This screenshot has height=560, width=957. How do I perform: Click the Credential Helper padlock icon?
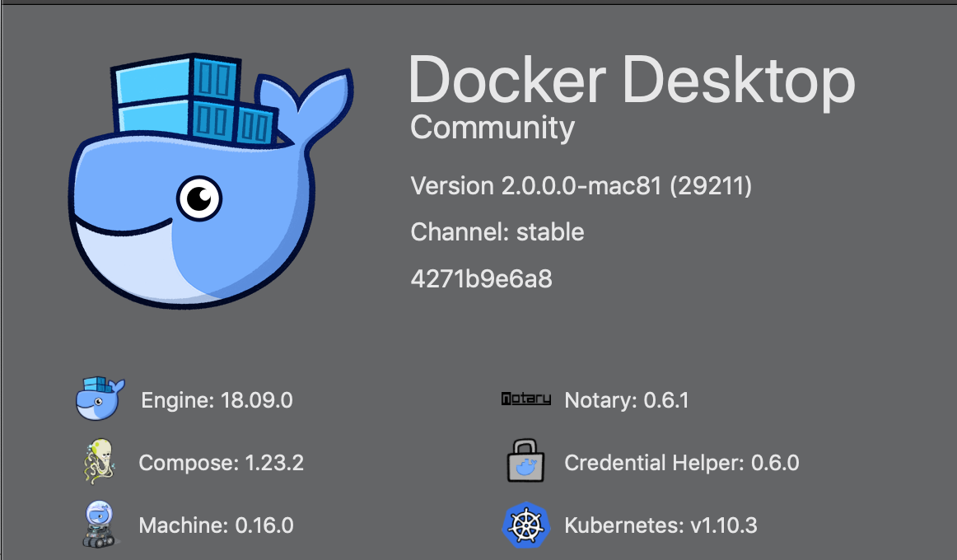pyautogui.click(x=525, y=461)
